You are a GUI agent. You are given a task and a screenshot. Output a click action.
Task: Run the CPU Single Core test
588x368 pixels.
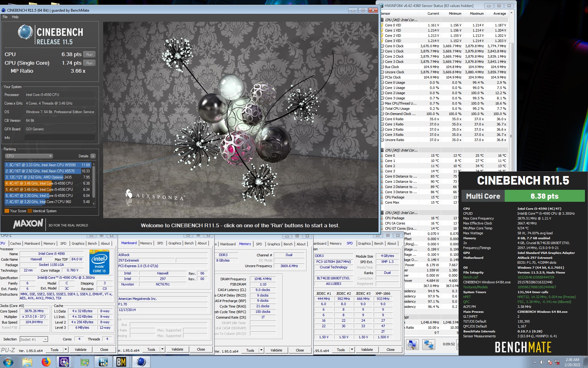pyautogui.click(x=89, y=63)
